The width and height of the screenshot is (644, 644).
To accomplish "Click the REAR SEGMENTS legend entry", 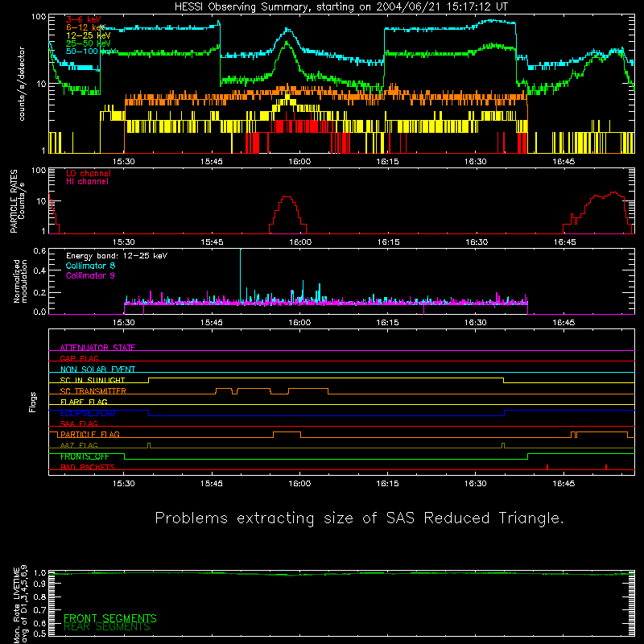I will (107, 627).
